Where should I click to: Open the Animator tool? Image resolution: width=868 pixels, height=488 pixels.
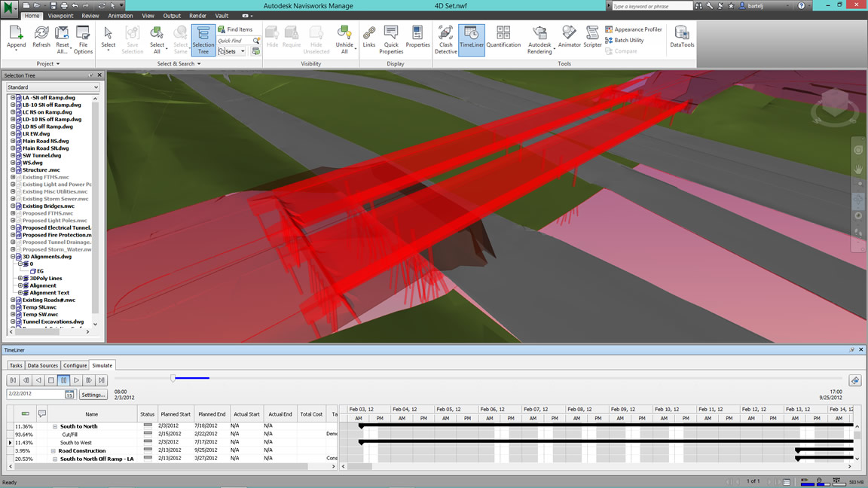(x=569, y=38)
